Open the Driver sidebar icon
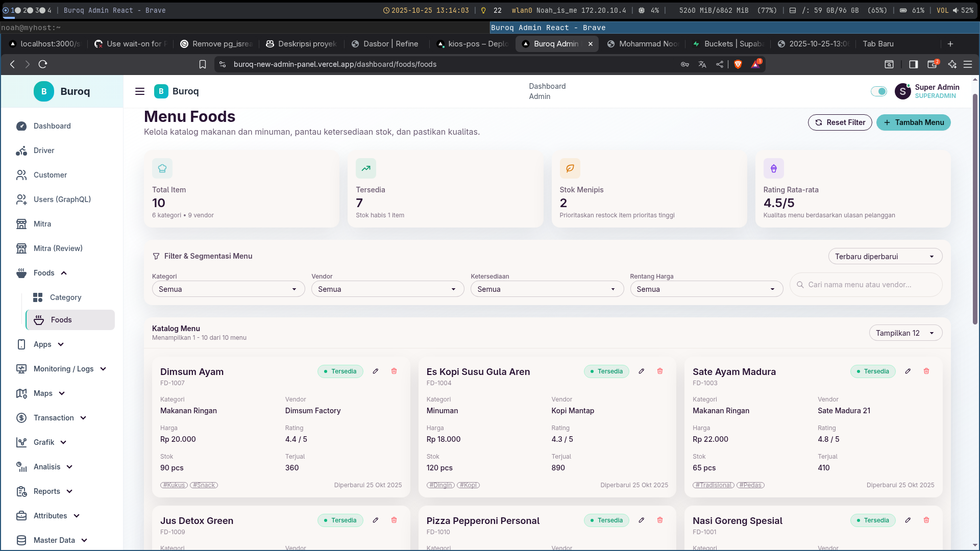The height and width of the screenshot is (551, 980). (21, 151)
